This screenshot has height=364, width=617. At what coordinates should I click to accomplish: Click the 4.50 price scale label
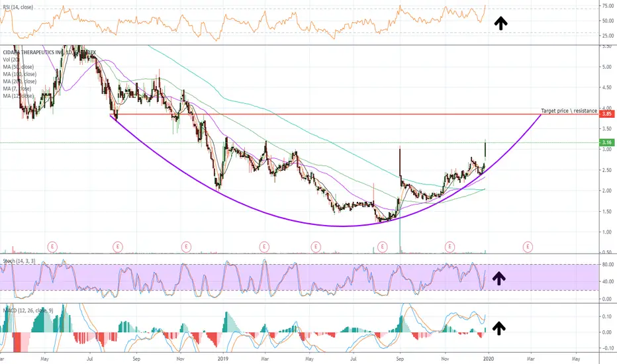[607, 88]
